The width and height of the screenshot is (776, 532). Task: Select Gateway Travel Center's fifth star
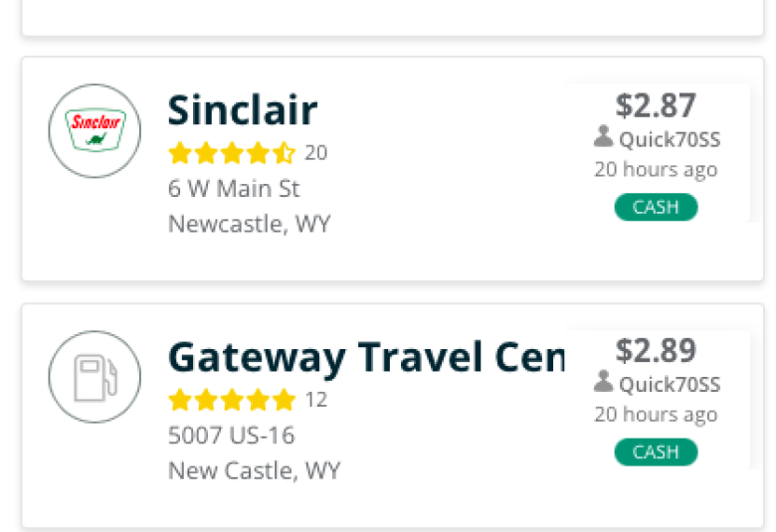tap(285, 400)
